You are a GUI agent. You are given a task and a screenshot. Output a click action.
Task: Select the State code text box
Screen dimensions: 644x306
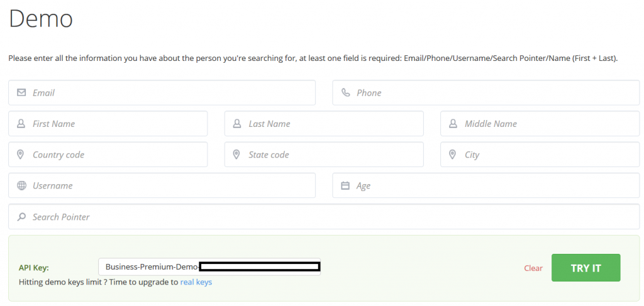click(x=324, y=155)
